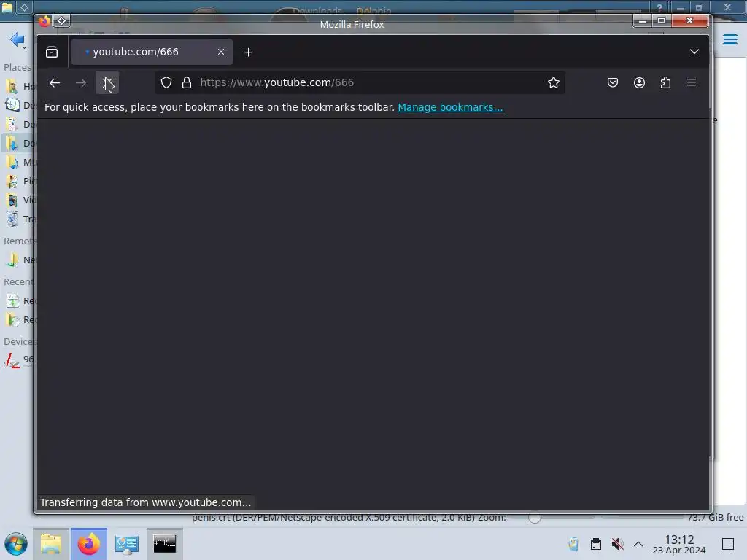Bookmark this page with the star icon
The image size is (747, 560).
553,83
